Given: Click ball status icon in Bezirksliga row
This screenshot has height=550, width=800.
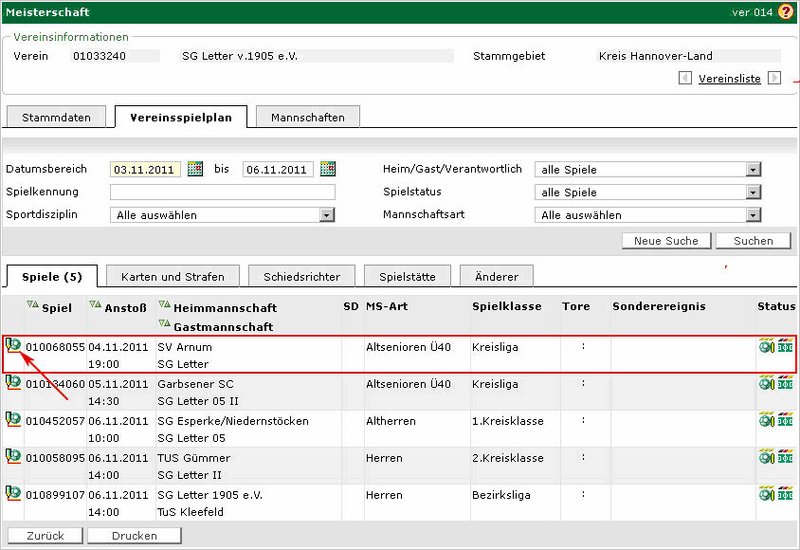Looking at the screenshot, I should pos(766,493).
